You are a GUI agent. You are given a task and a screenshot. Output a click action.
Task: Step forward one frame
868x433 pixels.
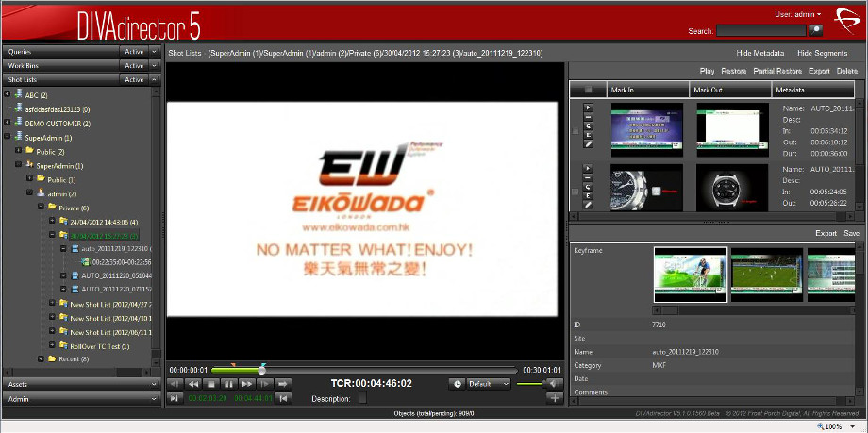[x=264, y=383]
